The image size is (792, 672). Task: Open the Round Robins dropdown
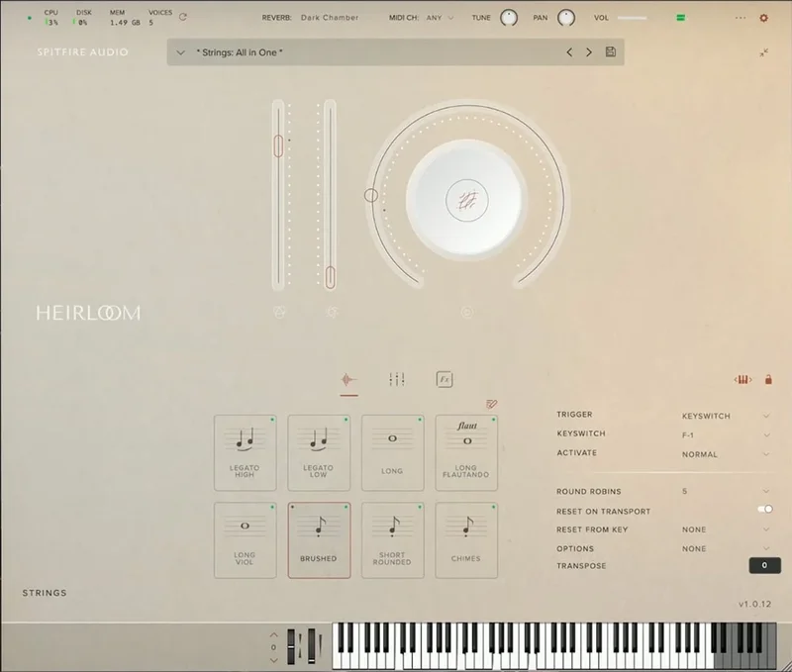pos(726,491)
